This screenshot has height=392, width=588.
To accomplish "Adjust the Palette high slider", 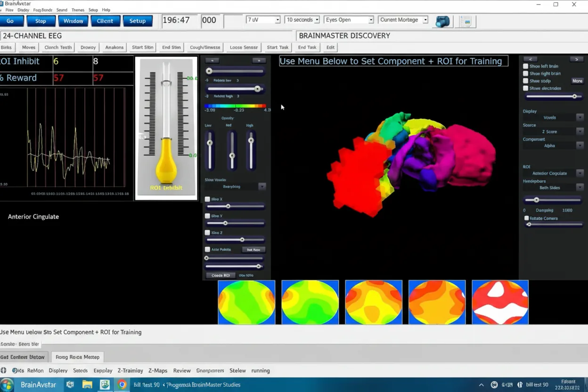I will click(x=236, y=89).
